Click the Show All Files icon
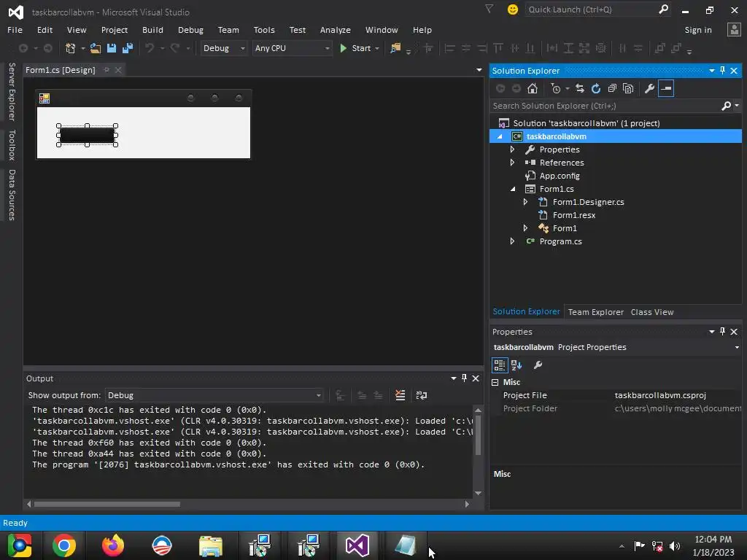This screenshot has height=560, width=747. click(628, 88)
